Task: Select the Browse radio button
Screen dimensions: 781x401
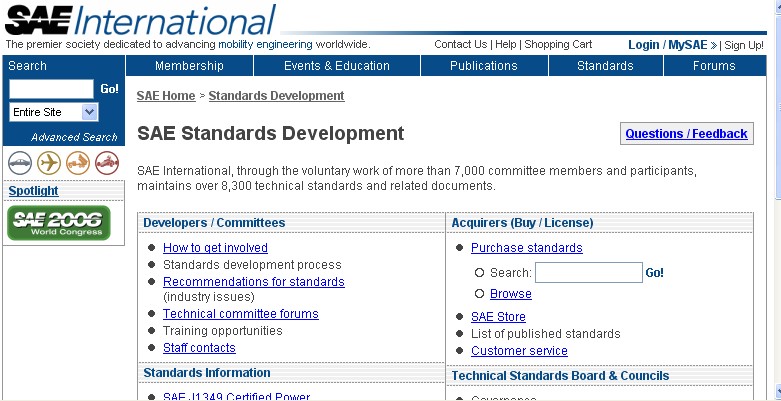Action: (x=479, y=294)
